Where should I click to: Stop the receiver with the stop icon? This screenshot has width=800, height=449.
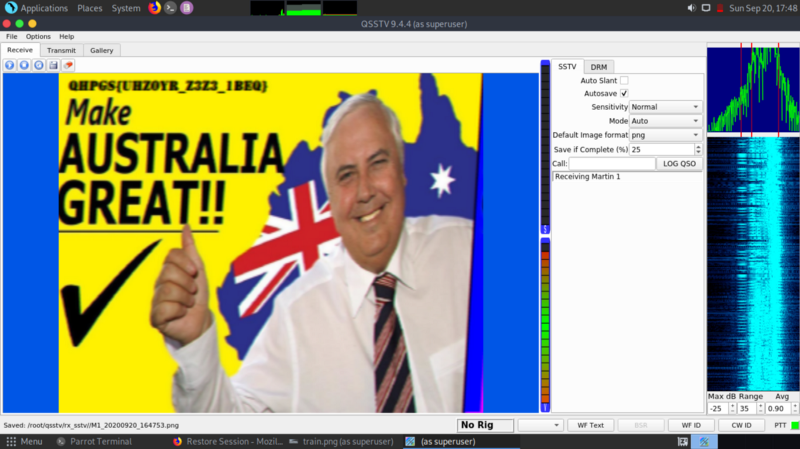tap(24, 65)
